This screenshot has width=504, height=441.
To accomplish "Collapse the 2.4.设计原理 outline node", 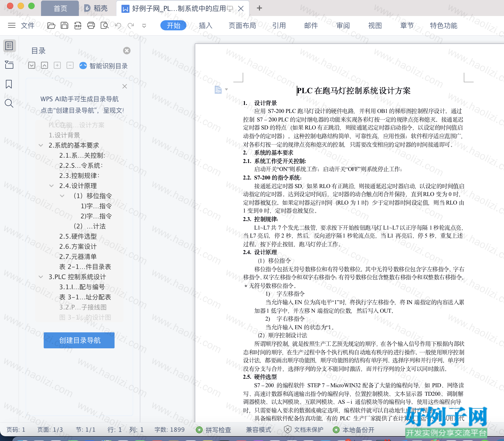I will click(51, 186).
